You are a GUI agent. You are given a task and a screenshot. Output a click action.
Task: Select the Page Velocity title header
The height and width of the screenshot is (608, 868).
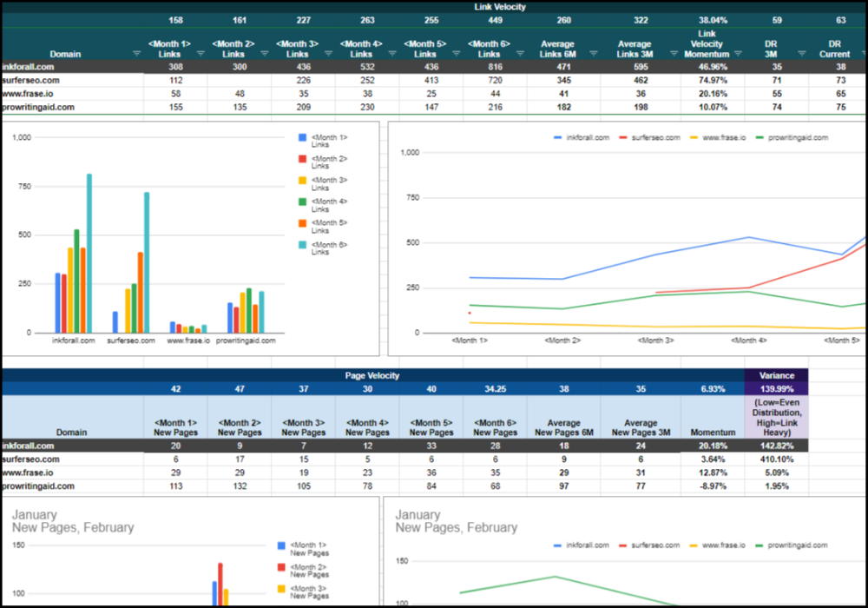click(x=372, y=375)
